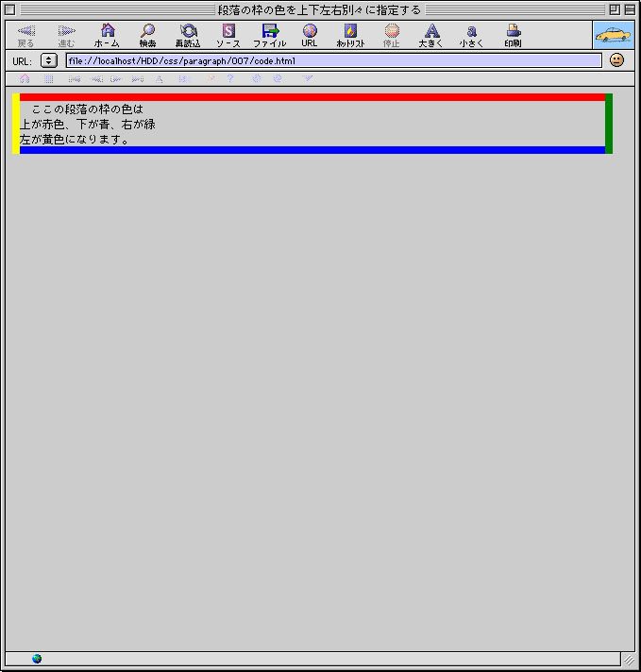The image size is (641, 672).
Task: Open the 検索 search magnifier icon
Action: pyautogui.click(x=147, y=30)
